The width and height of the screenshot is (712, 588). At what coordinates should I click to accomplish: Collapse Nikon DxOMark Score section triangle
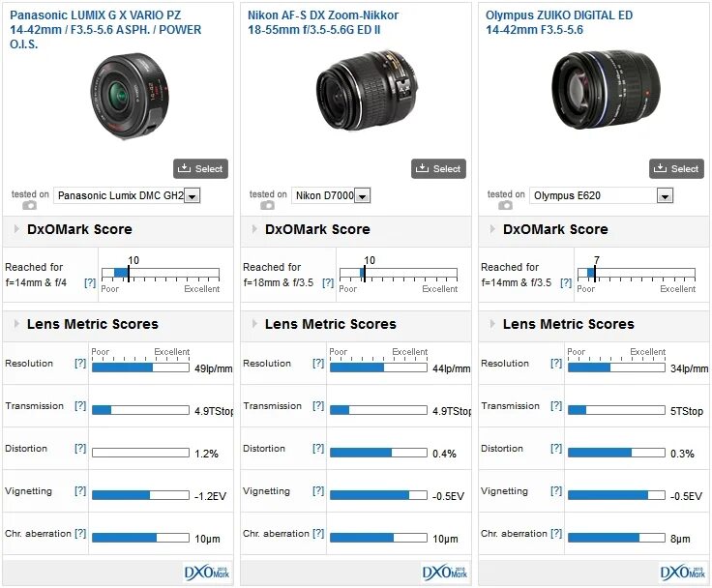[x=254, y=229]
